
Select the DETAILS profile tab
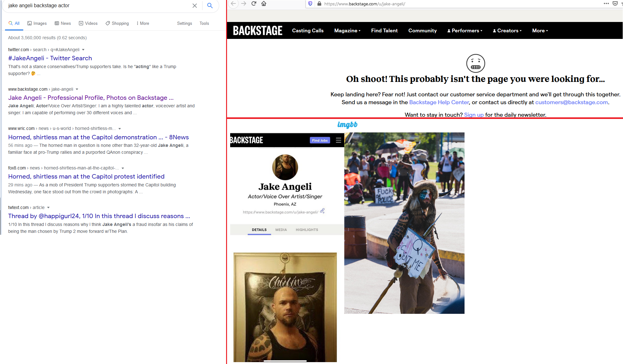[259, 230]
